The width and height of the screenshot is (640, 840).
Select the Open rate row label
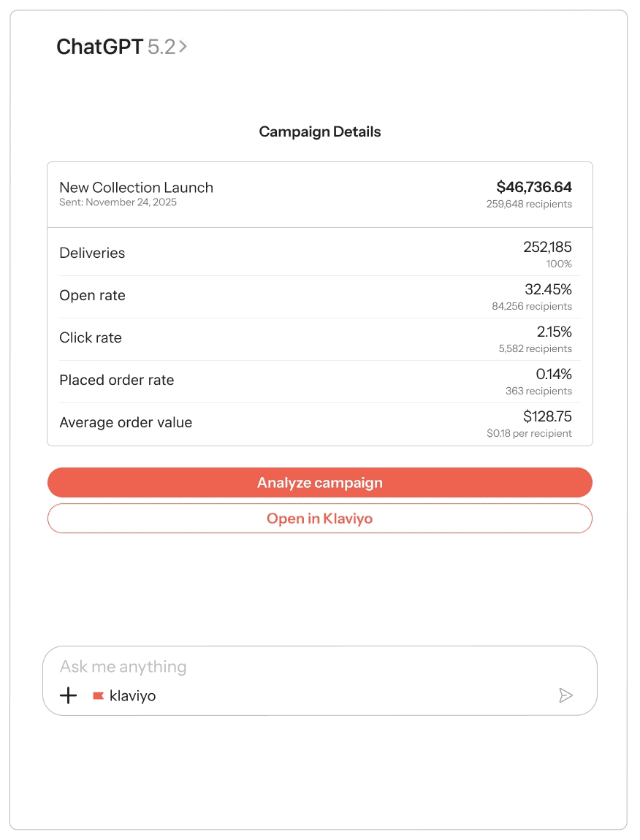[x=92, y=296]
